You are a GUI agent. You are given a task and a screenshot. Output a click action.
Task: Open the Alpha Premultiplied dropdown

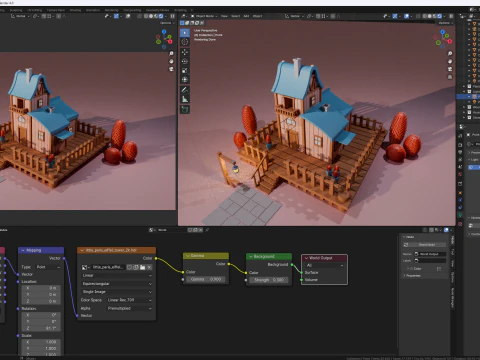(x=130, y=308)
